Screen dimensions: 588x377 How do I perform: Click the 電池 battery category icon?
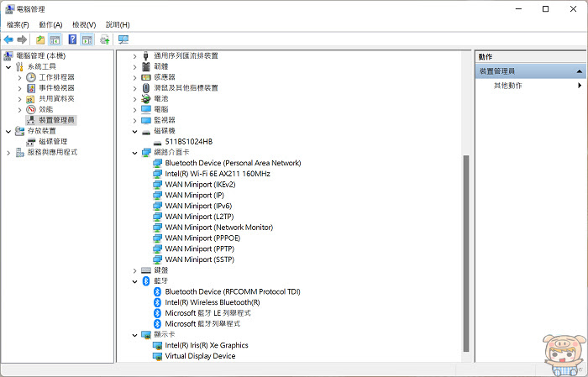pyautogui.click(x=146, y=99)
